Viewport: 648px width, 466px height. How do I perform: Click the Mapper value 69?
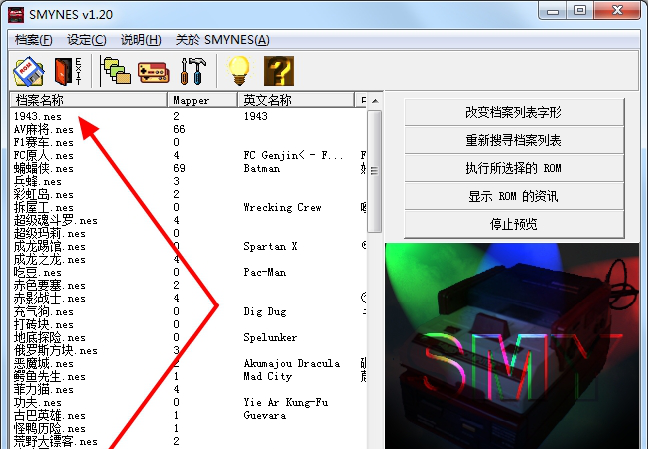179,169
